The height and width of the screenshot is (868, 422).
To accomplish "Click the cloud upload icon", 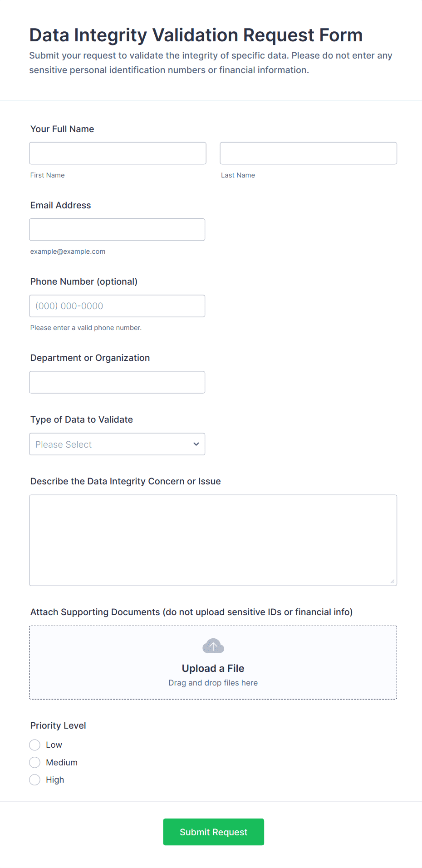I will [213, 646].
